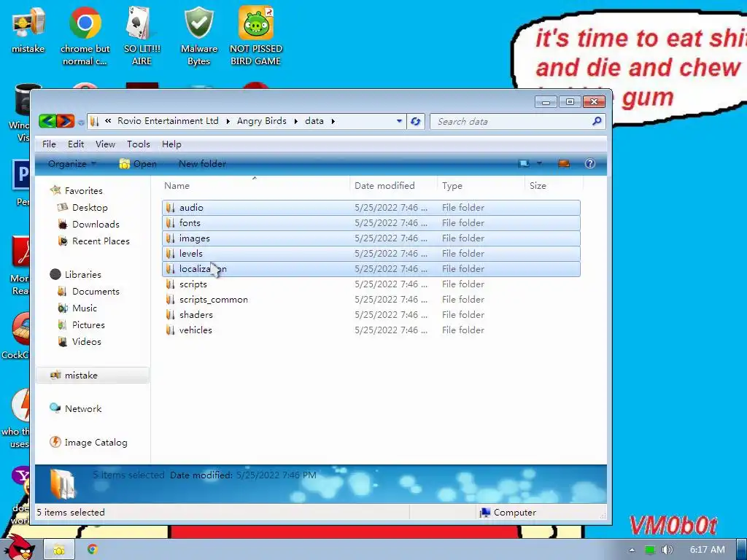The image size is (747, 560).
Task: Sort by the Size column header
Action: pos(554,186)
